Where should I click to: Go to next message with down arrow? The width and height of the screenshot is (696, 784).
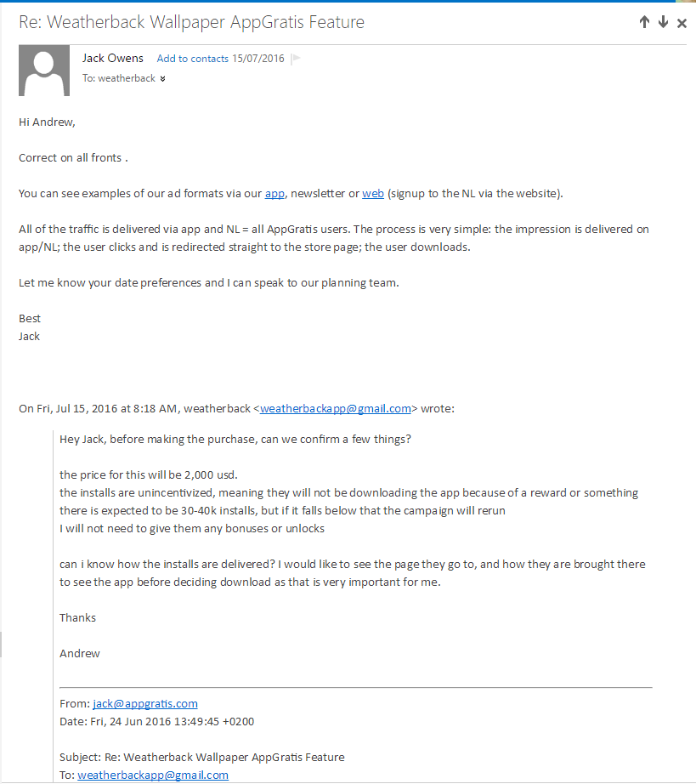click(x=663, y=22)
